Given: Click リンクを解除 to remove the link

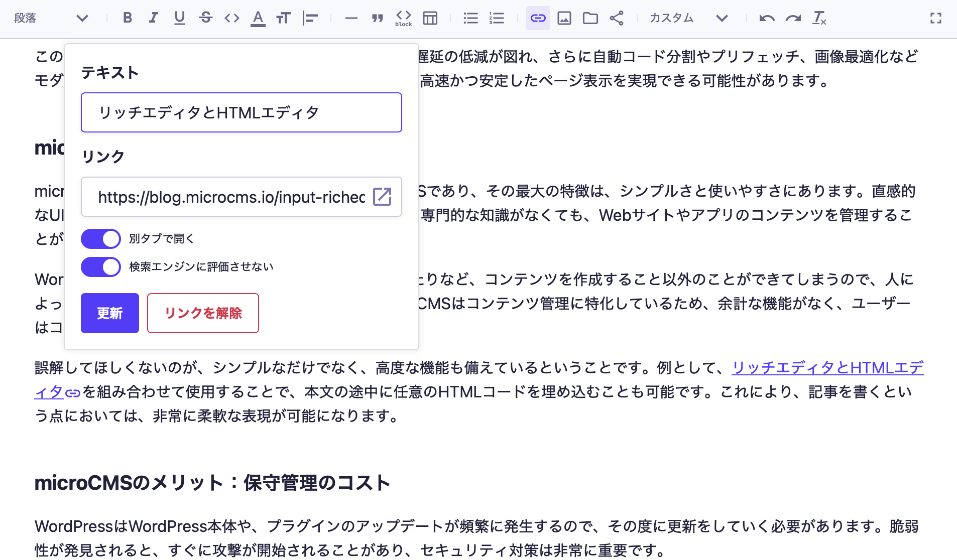Looking at the screenshot, I should (203, 313).
